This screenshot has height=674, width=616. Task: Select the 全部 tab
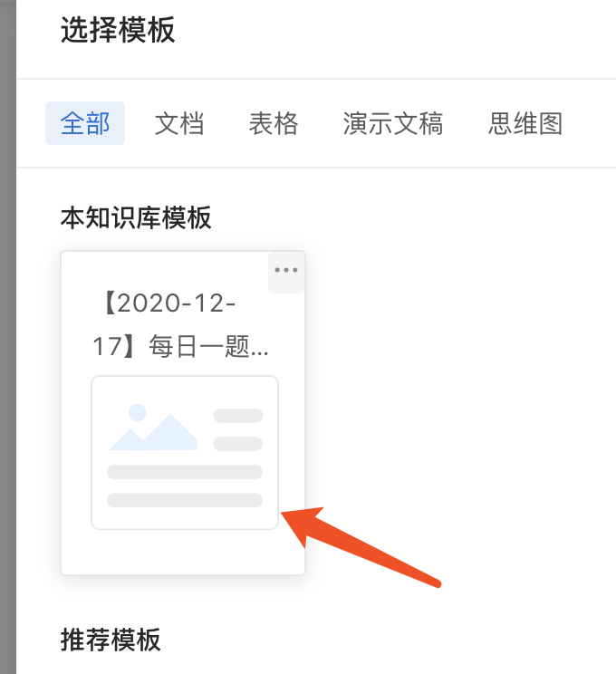[85, 123]
